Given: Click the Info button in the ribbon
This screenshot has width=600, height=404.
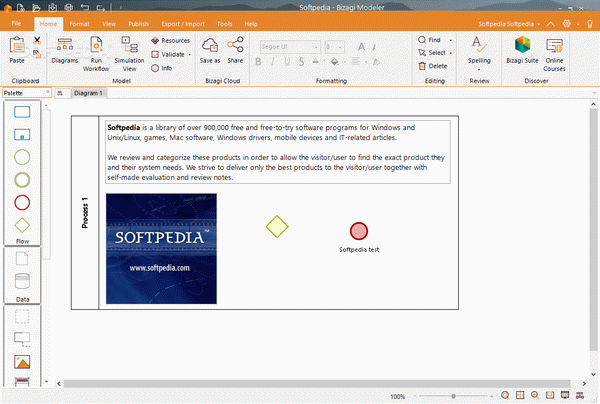Looking at the screenshot, I should pos(161,68).
